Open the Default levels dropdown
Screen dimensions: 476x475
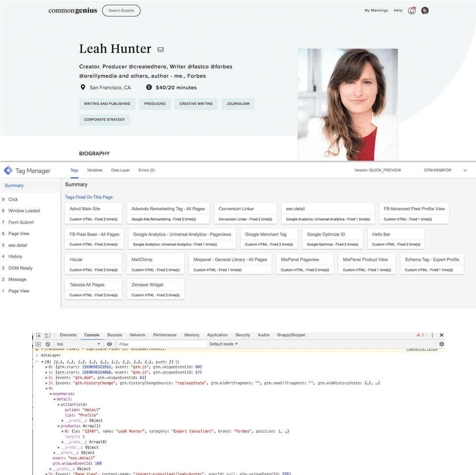click(223, 344)
